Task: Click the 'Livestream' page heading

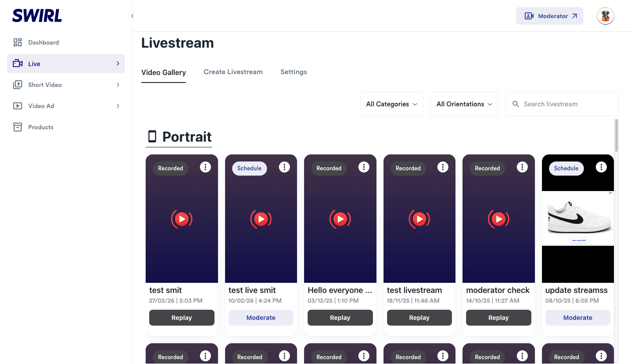Action: (177, 43)
